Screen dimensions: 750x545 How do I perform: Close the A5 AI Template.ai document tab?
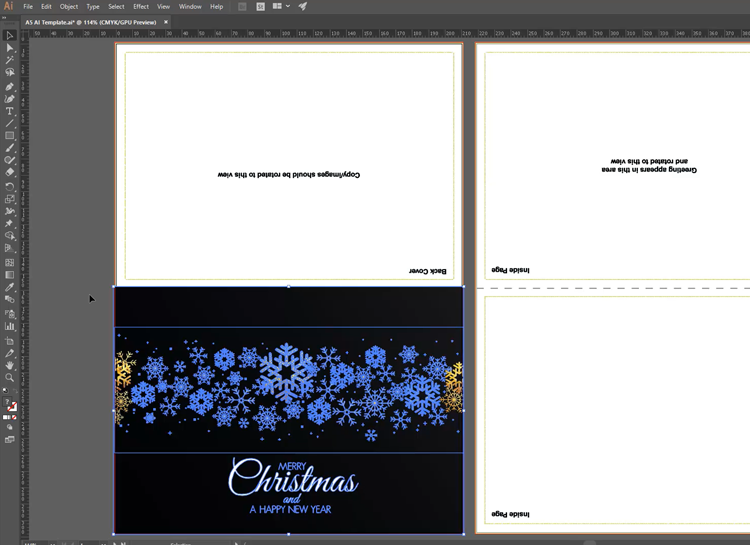click(166, 22)
